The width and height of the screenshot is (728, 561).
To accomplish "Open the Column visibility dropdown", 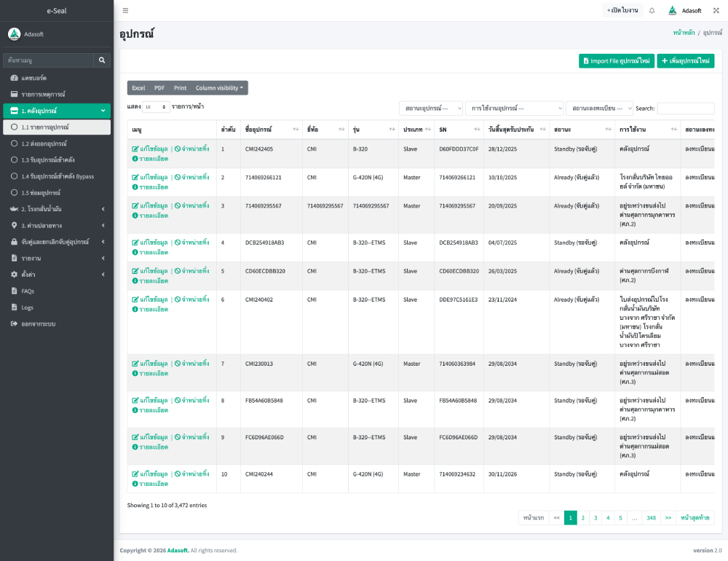I will 221,88.
